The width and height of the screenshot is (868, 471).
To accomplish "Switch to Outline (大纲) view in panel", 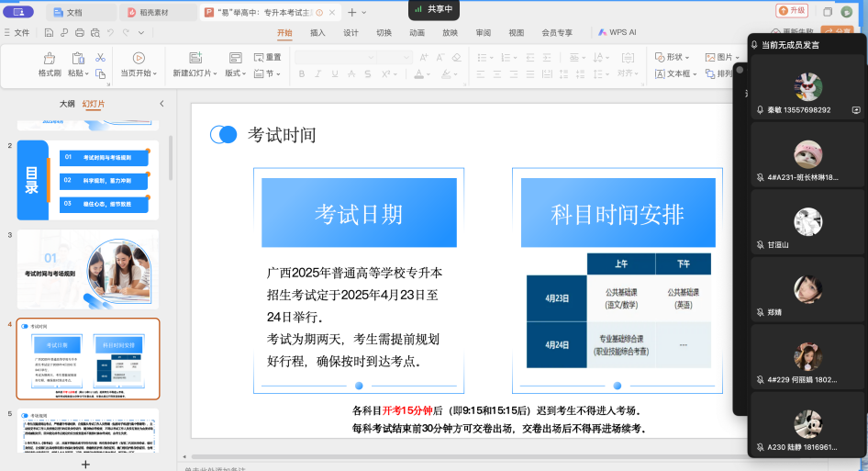I will click(x=67, y=104).
